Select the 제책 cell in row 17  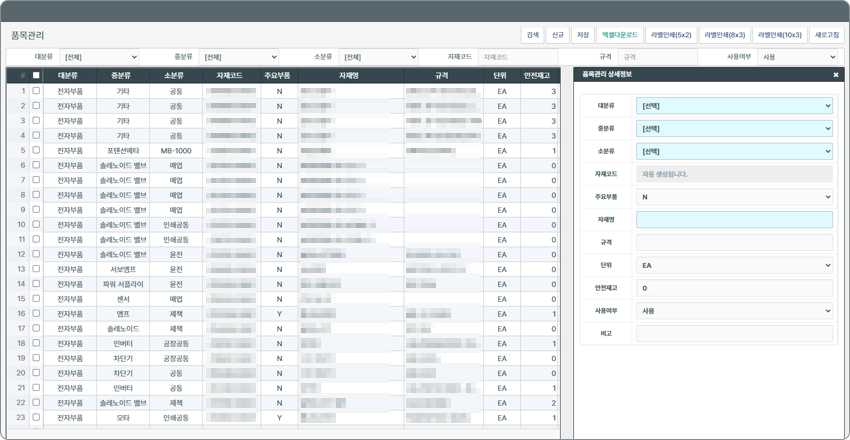[176, 328]
